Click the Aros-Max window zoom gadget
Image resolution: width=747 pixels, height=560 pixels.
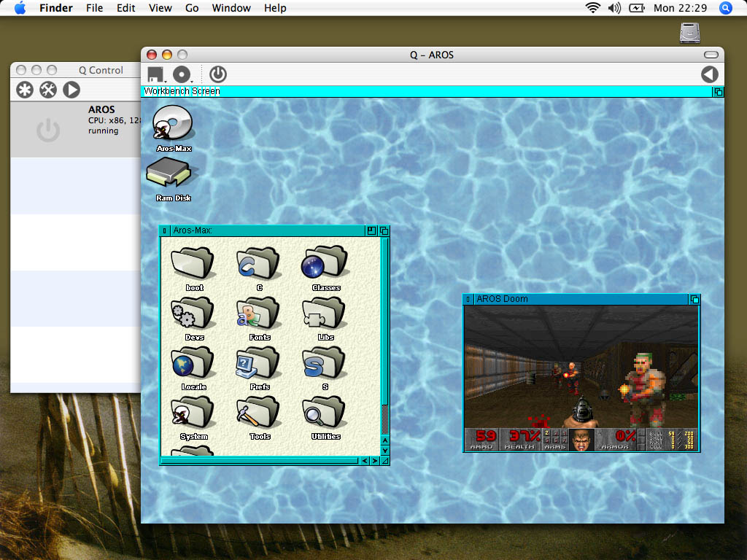click(x=371, y=231)
